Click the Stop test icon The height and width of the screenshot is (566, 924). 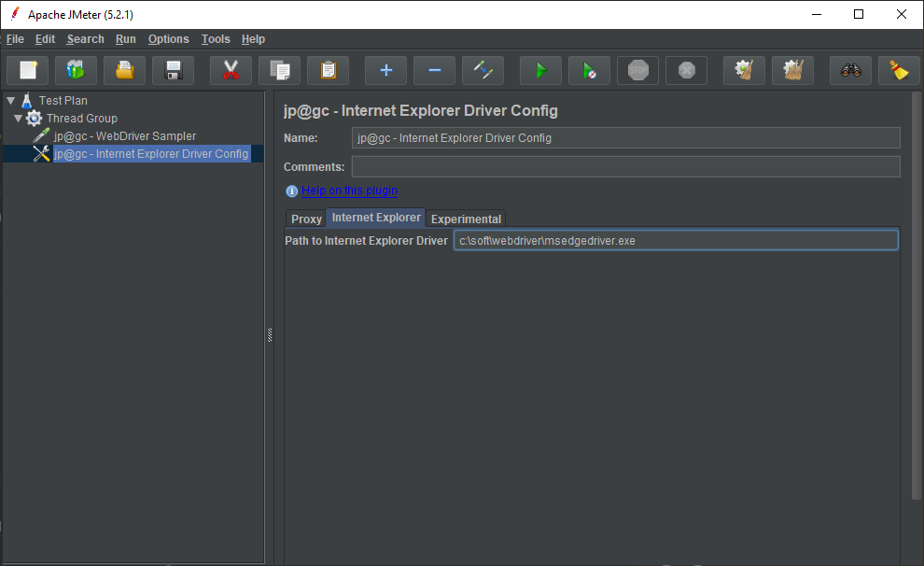(637, 70)
